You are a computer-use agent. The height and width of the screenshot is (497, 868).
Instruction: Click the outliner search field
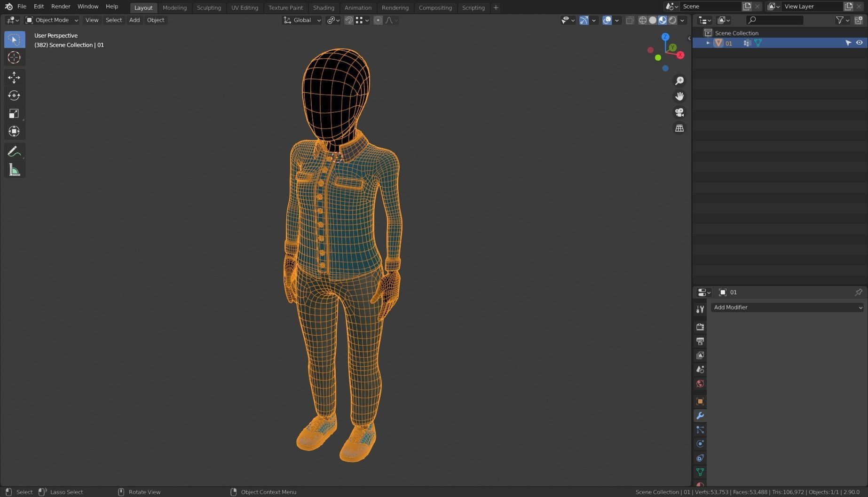(775, 20)
